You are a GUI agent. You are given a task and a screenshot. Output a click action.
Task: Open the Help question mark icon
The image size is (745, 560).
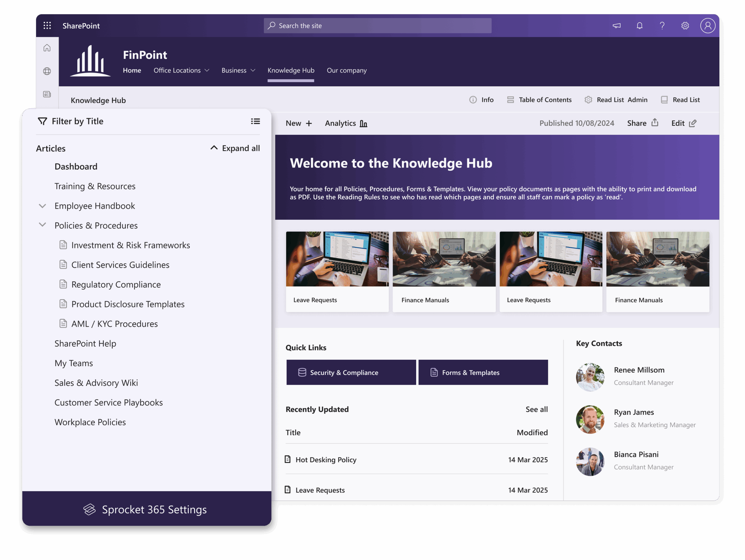pos(662,25)
